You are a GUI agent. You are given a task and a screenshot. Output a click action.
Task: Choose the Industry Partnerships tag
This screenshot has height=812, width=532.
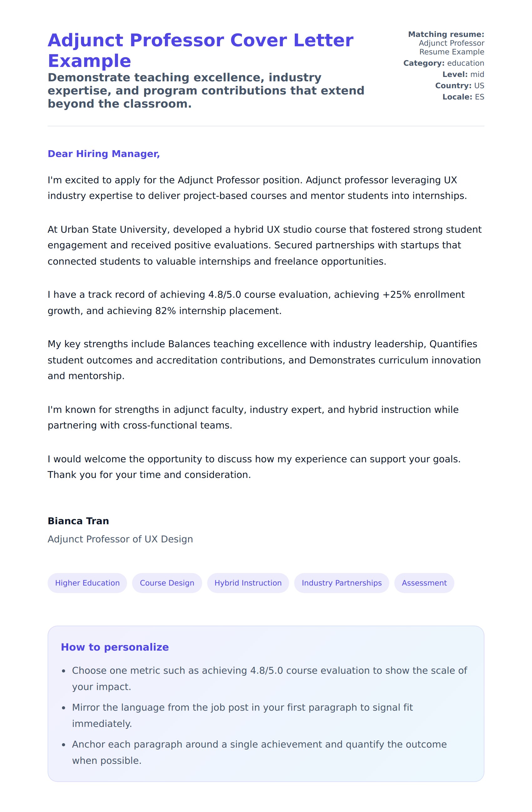341,583
